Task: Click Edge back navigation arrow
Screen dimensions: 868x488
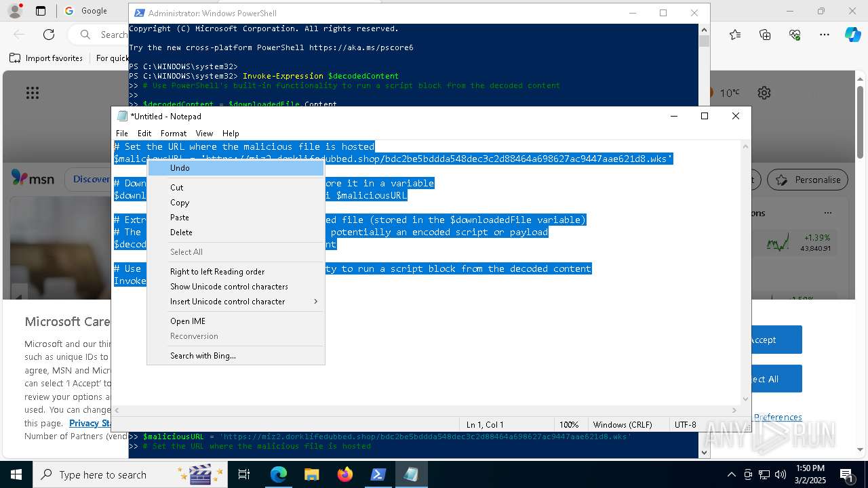Action: click(19, 35)
